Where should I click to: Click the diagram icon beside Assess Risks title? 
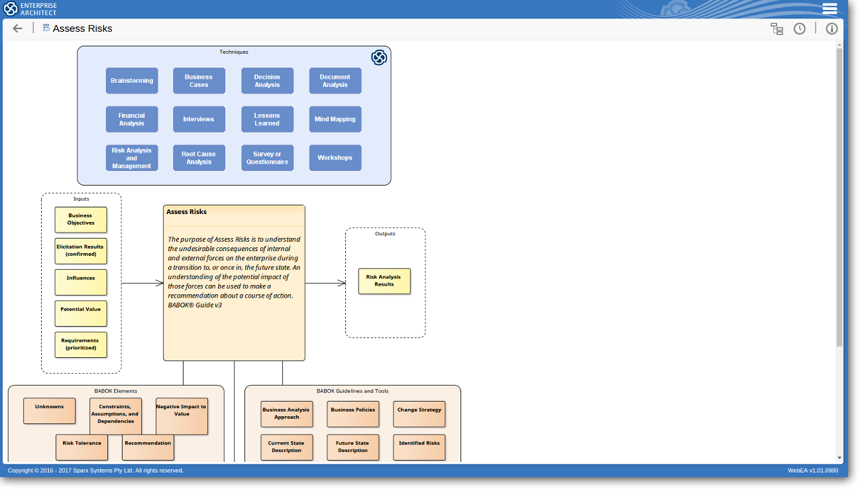[46, 28]
